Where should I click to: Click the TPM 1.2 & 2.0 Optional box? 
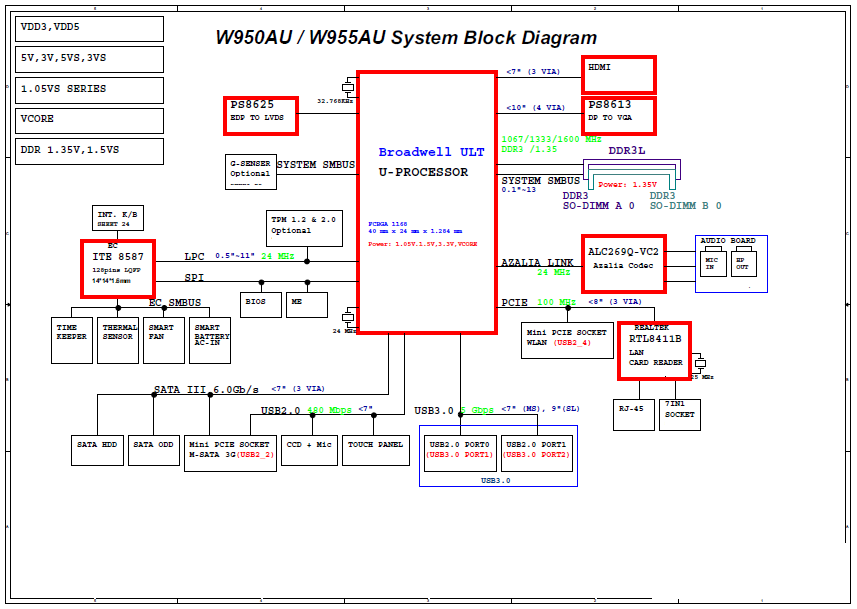[x=304, y=229]
